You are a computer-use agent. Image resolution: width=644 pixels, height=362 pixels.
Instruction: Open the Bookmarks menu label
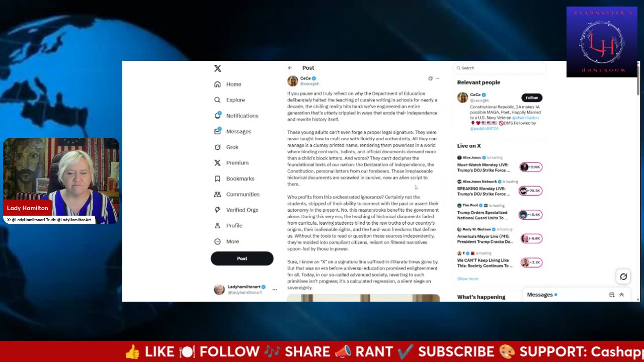240,178
